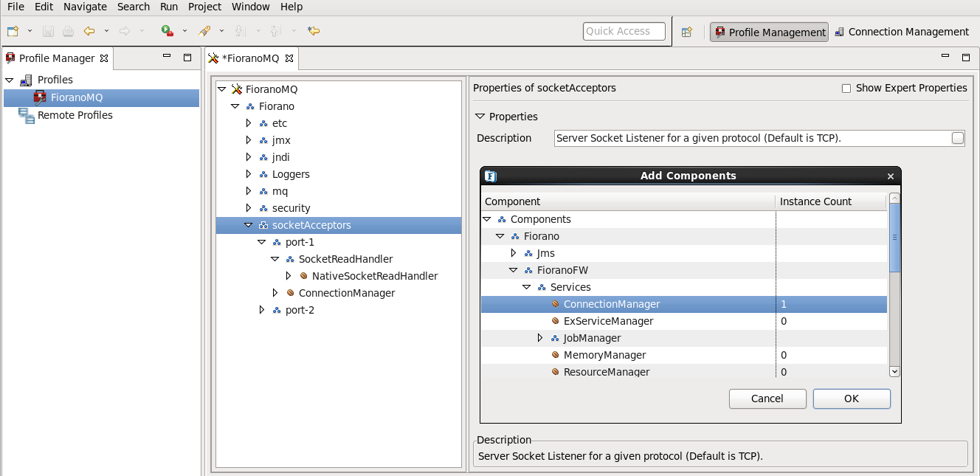
Task: Open the Run menu
Action: pyautogui.click(x=169, y=7)
